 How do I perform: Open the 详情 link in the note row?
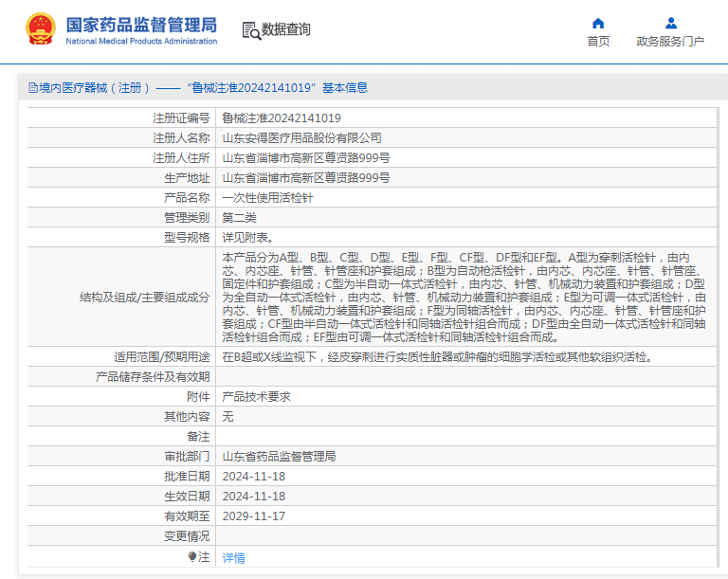pos(233,558)
